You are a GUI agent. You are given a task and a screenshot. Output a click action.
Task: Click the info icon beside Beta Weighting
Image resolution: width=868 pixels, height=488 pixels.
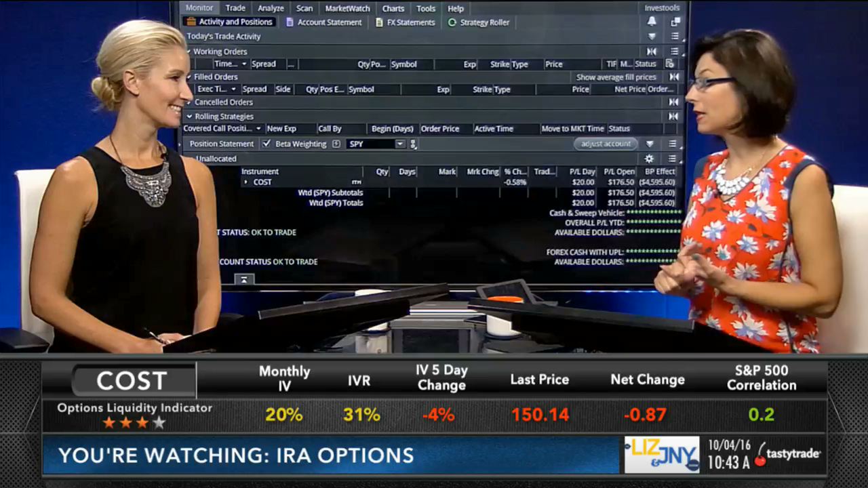coord(336,144)
